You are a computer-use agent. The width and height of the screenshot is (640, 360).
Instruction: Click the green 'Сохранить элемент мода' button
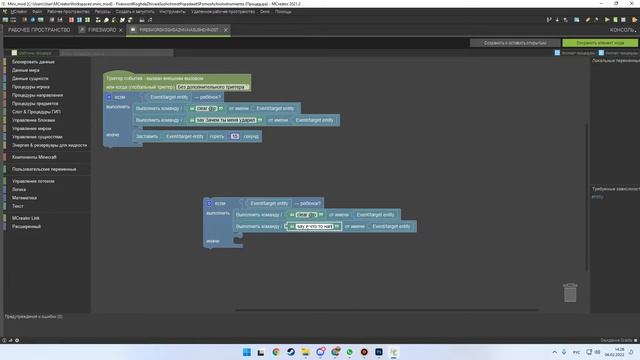(600, 43)
